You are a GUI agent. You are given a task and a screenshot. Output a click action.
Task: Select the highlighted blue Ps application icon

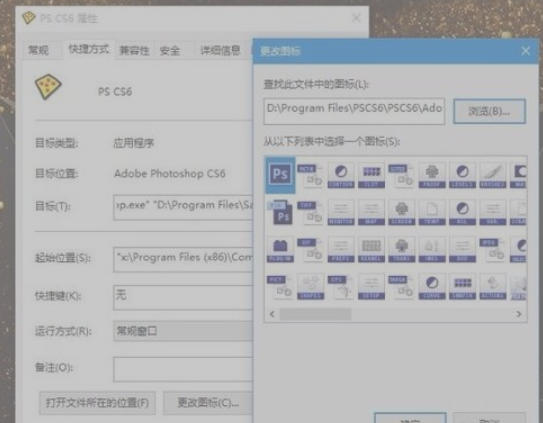(x=280, y=175)
